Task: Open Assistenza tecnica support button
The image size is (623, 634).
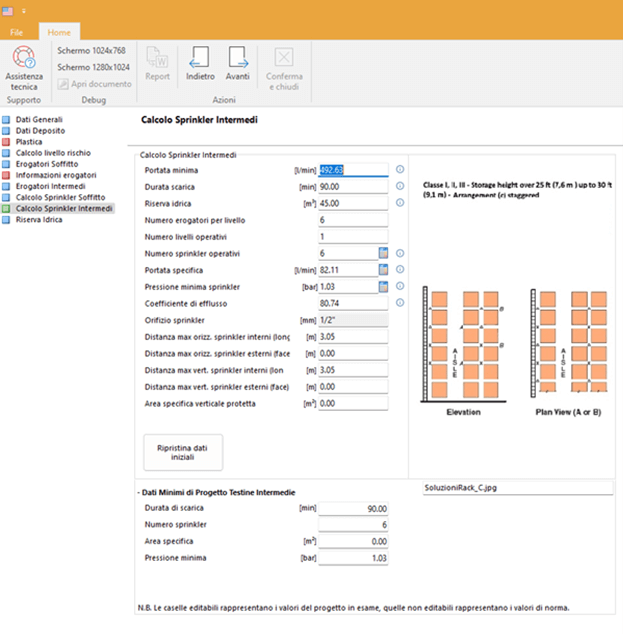Action: [x=24, y=68]
